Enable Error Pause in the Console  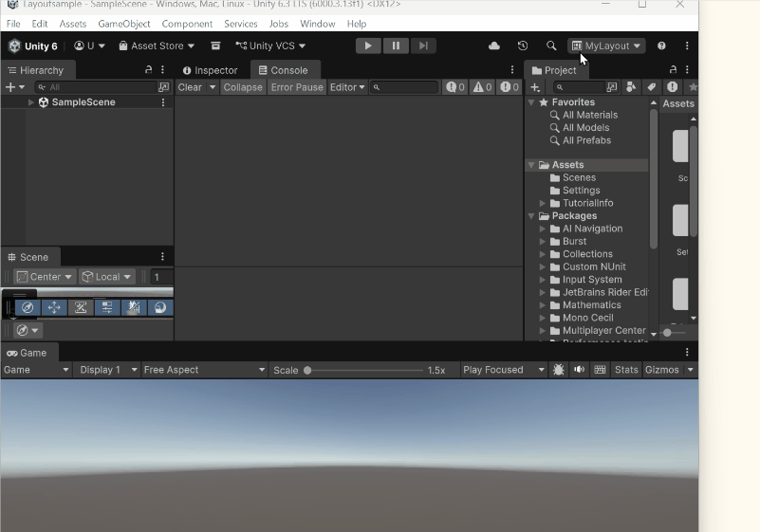297,87
